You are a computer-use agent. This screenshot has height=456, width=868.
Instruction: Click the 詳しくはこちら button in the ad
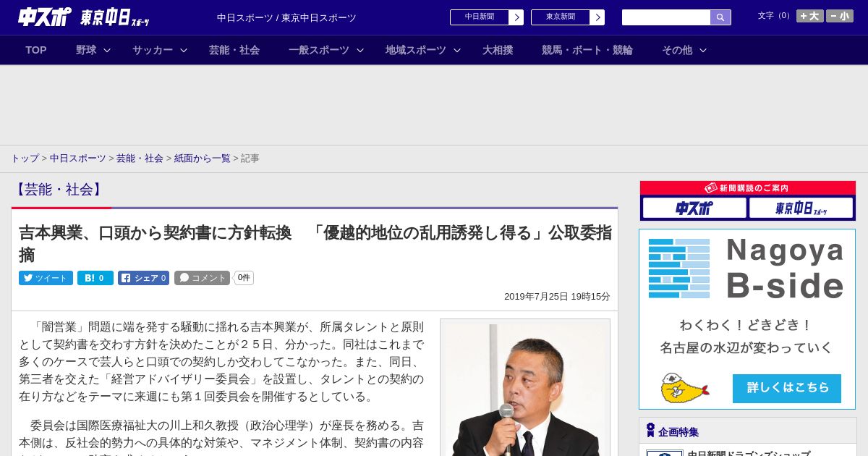coord(787,389)
